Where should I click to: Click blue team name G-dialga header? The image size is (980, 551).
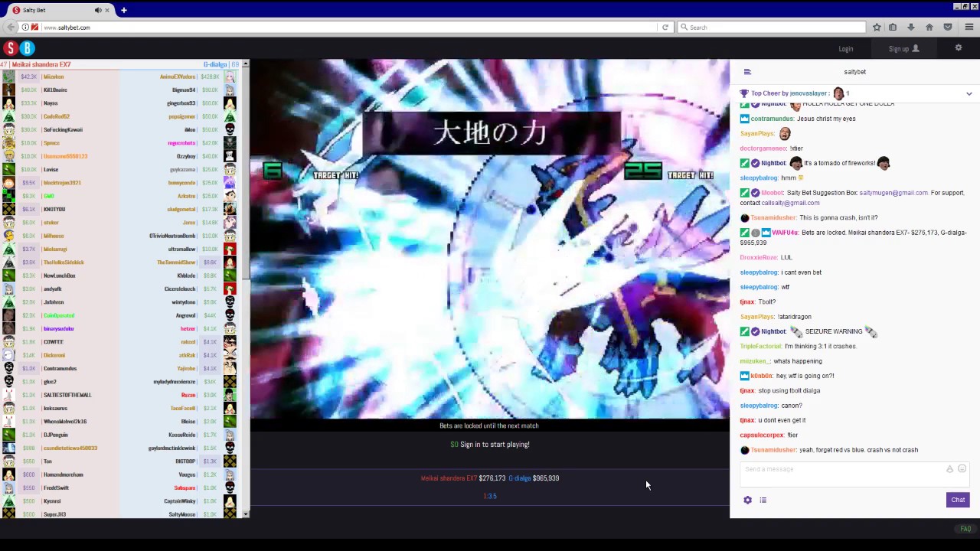[x=215, y=64]
